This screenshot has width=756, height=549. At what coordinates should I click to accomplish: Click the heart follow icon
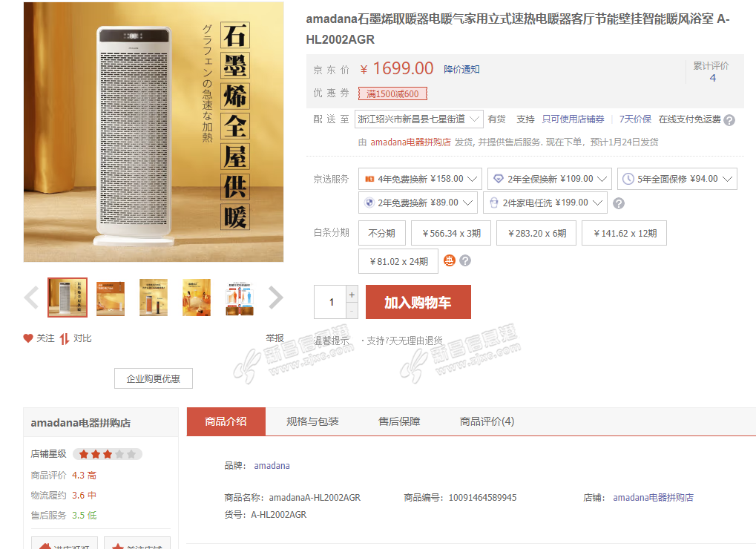point(28,338)
